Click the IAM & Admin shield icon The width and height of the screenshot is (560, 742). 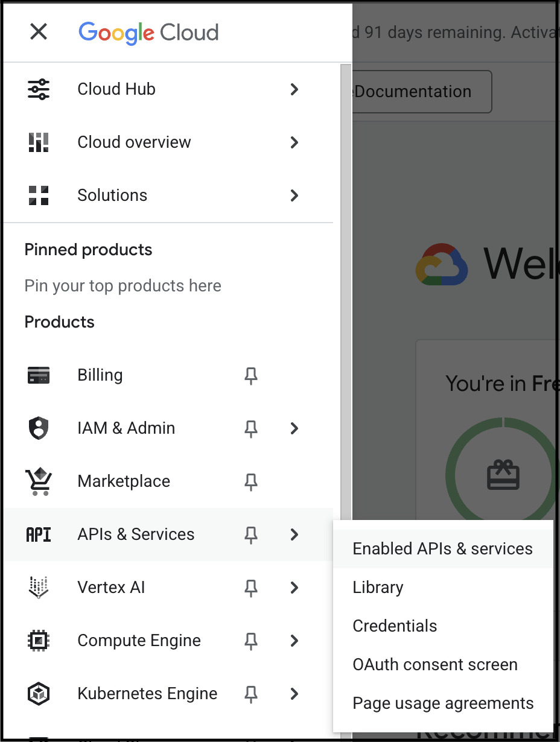(39, 428)
